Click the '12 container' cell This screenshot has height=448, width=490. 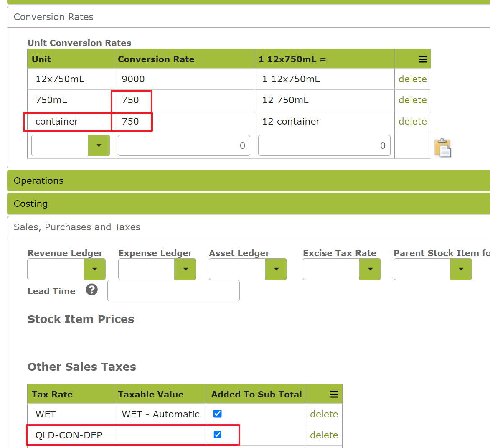[325, 121]
